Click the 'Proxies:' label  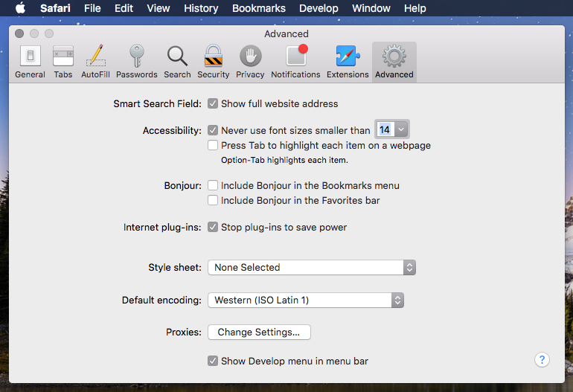[184, 332]
